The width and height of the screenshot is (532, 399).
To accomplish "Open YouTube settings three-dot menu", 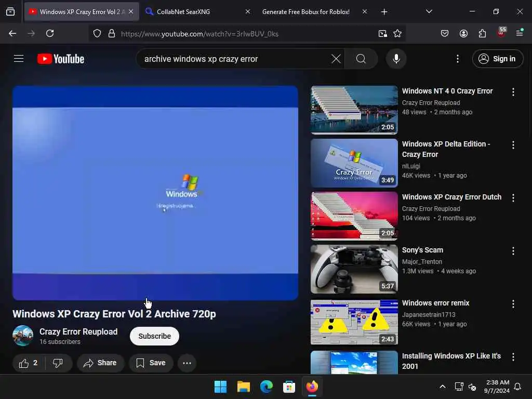I will 457,59.
